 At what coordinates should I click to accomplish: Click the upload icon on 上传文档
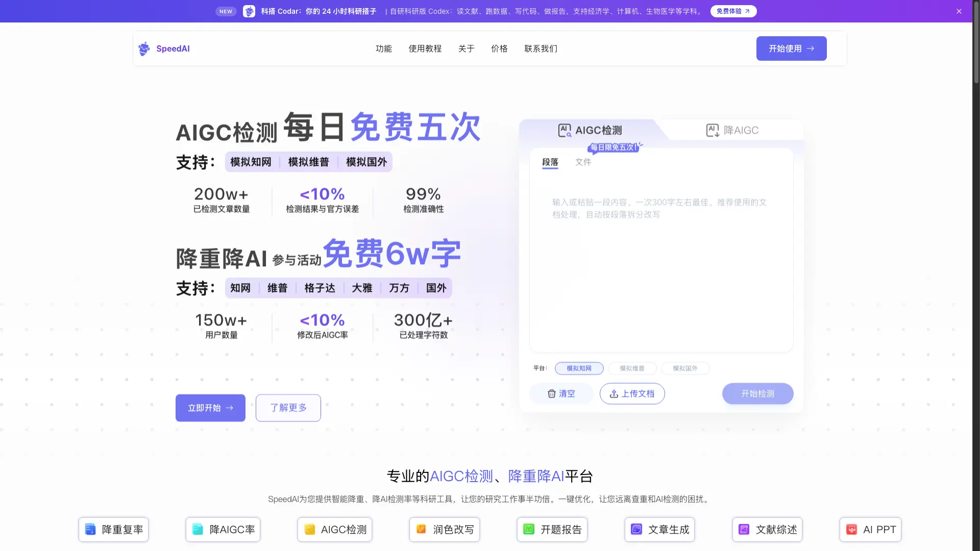[x=614, y=394]
